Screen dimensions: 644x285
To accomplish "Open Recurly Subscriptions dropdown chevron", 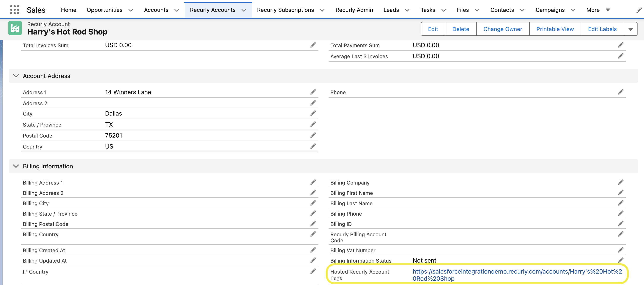I will [x=322, y=10].
